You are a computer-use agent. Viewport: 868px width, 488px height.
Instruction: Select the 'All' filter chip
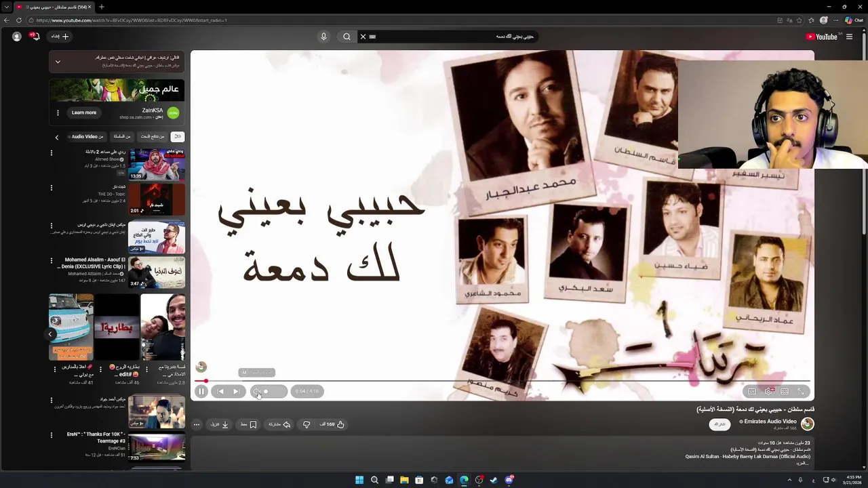(x=178, y=137)
